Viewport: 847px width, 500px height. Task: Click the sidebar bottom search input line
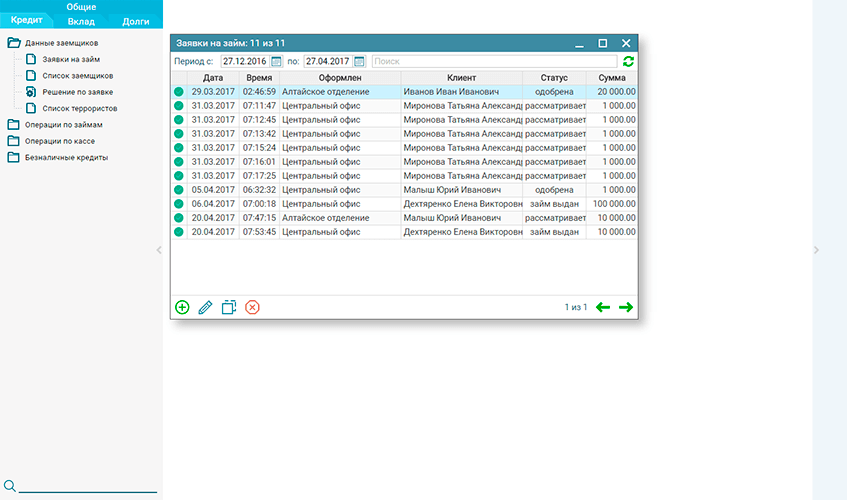(88, 486)
